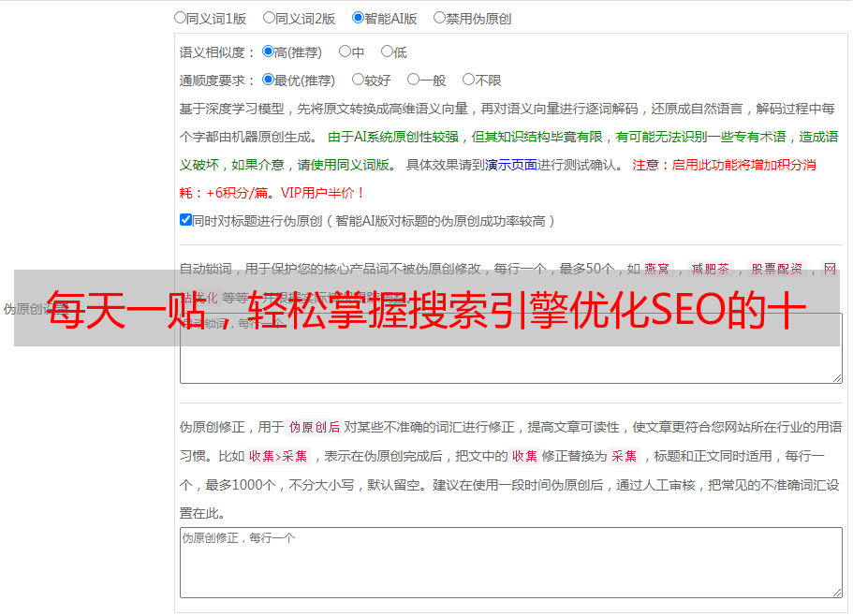The image size is (853, 616).
Task: Click the 减肥茶 example keyword tag
Action: click(710, 269)
